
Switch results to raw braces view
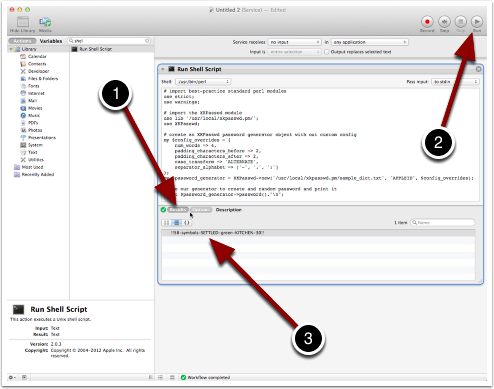187,222
